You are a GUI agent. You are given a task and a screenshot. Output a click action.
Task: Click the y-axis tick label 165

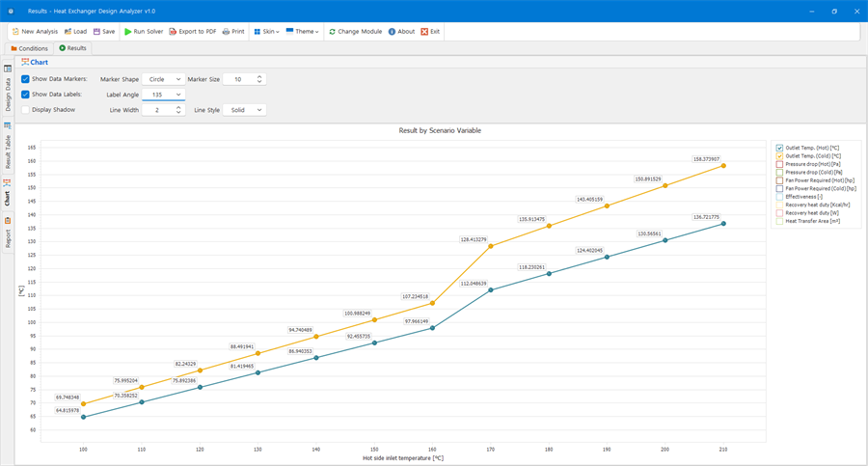click(32, 148)
